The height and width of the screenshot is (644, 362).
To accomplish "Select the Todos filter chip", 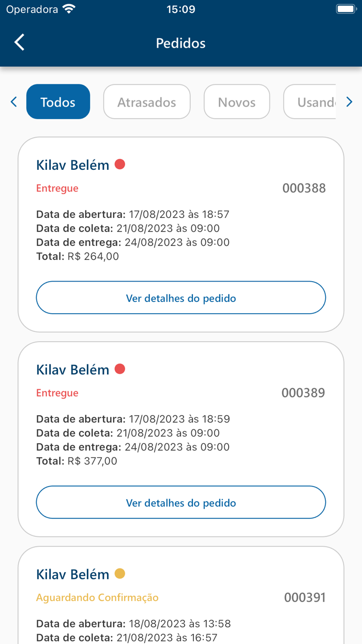I will pos(58,101).
